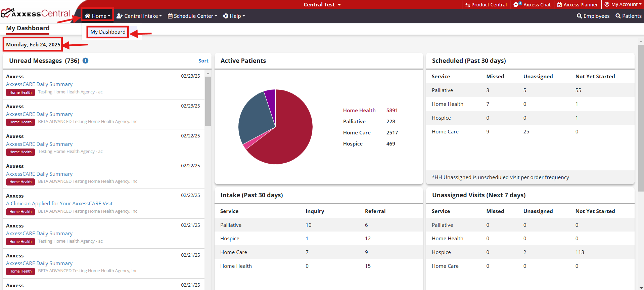The width and height of the screenshot is (644, 290).
Task: Open A Clinician Applied for Your AxxessCARE Visit
Action: pyautogui.click(x=59, y=204)
